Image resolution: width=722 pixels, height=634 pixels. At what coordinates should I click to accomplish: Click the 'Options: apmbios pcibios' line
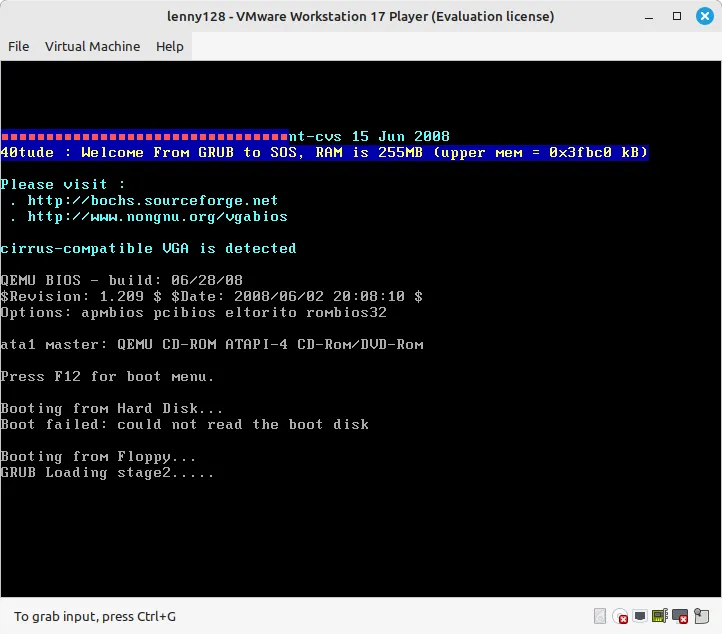(193, 313)
